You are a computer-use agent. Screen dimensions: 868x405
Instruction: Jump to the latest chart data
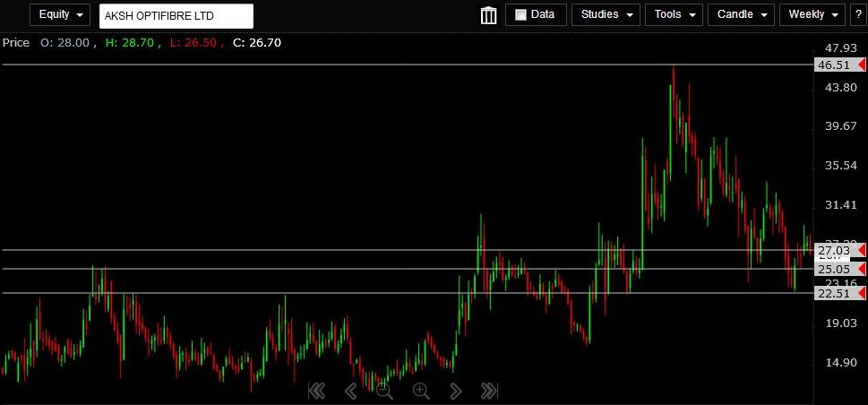[489, 390]
